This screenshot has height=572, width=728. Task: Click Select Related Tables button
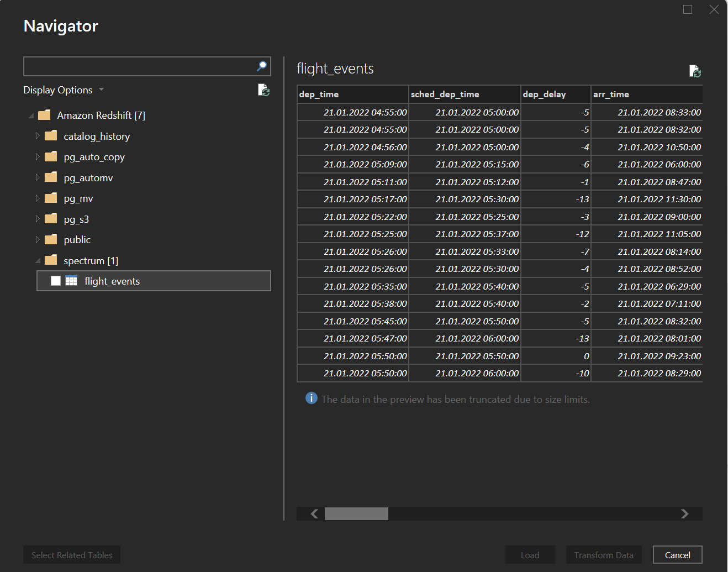coord(72,555)
